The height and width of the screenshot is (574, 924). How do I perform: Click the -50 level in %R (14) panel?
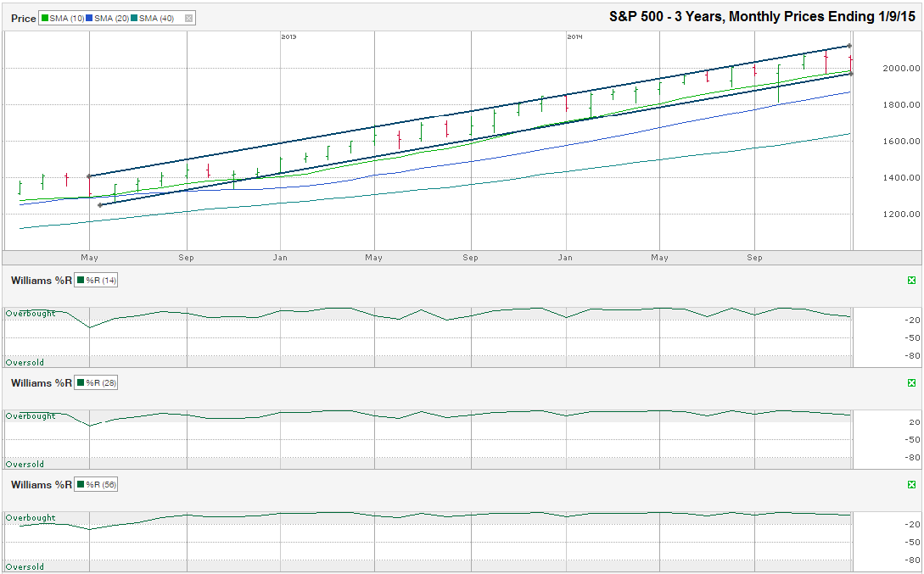(913, 338)
